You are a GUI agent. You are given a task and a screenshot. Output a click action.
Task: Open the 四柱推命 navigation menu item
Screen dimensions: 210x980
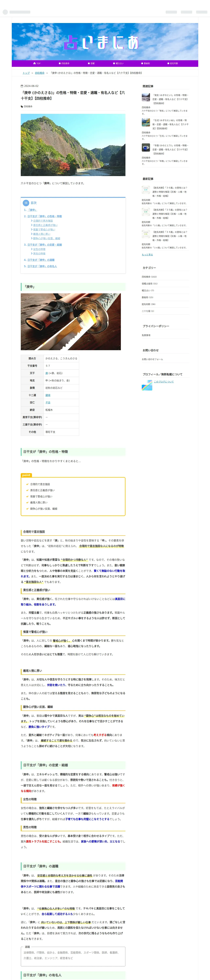point(64,64)
